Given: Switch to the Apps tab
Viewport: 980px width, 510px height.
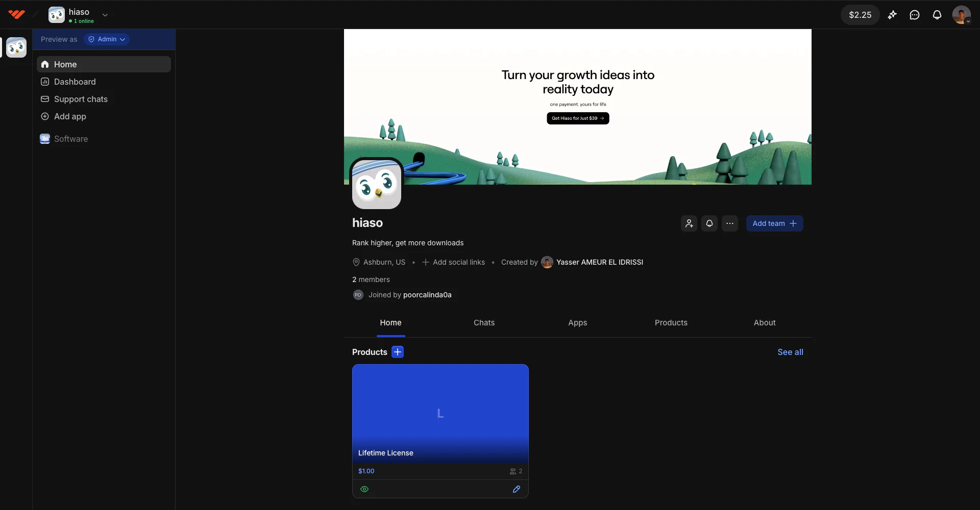Looking at the screenshot, I should click(578, 323).
